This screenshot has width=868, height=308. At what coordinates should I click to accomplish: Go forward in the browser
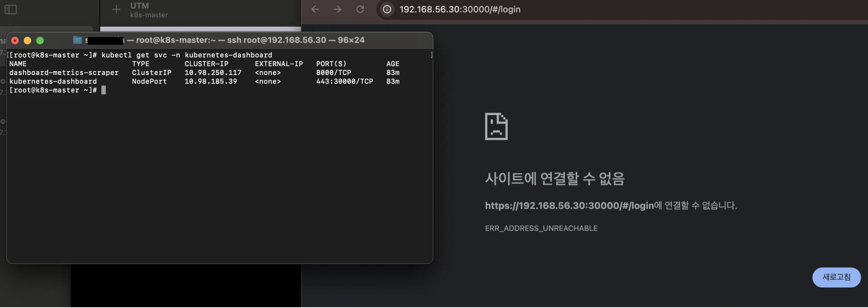337,9
